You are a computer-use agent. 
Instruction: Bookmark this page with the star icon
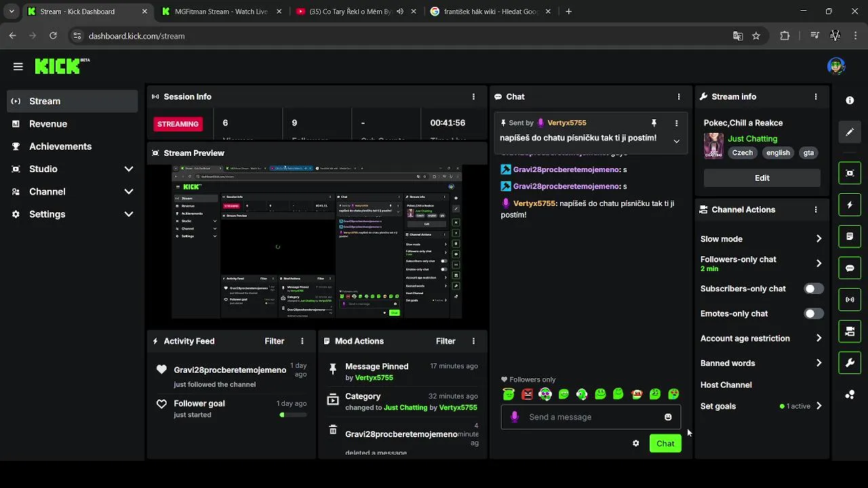(x=756, y=36)
